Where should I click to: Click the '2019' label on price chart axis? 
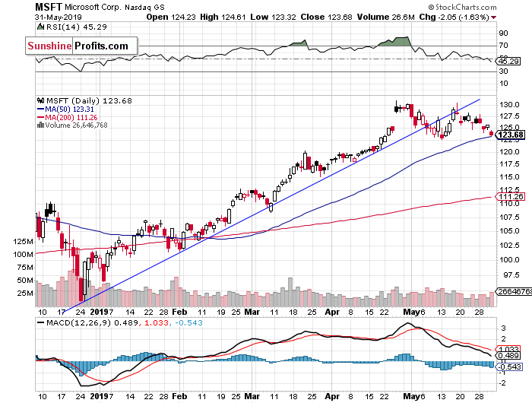(98, 312)
